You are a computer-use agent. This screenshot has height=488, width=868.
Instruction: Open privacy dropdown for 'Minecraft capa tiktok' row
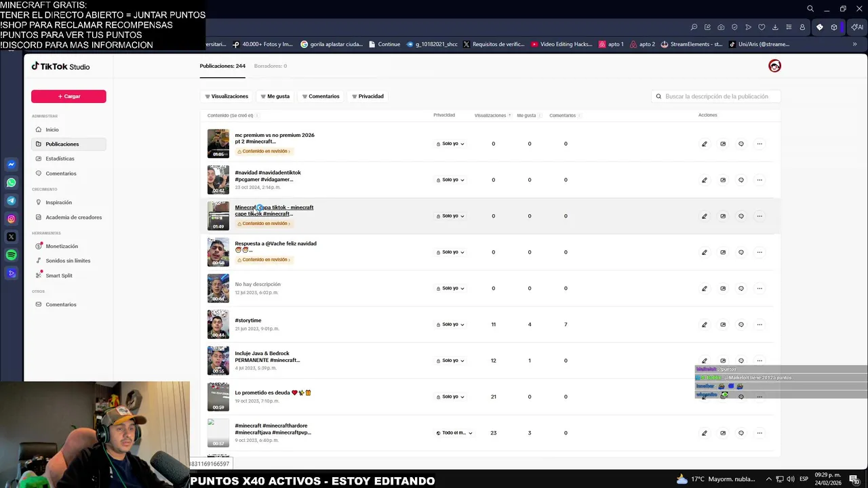pos(450,216)
